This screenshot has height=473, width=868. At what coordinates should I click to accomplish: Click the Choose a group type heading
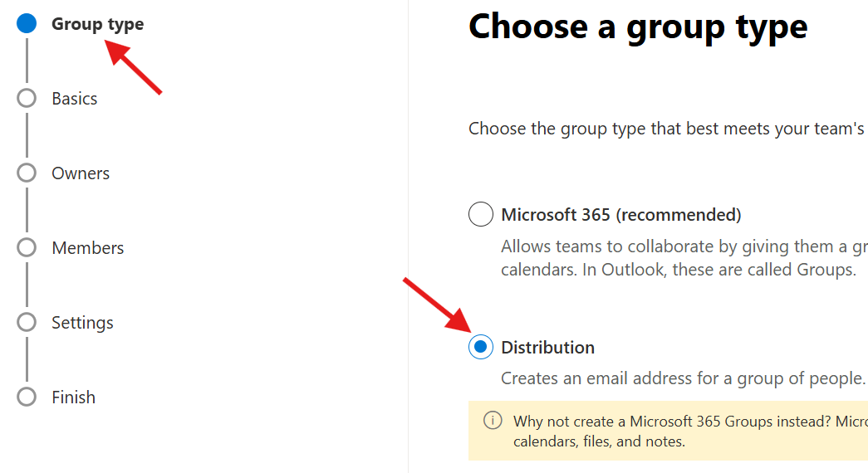tap(637, 27)
